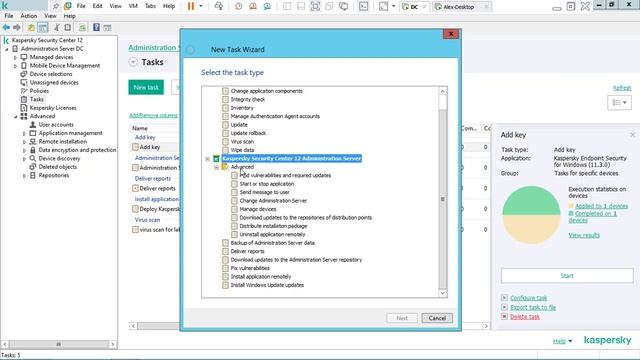Viewport: 640px width, 360px height.
Task: Expand Application management in the console tree
Action: 24,133
